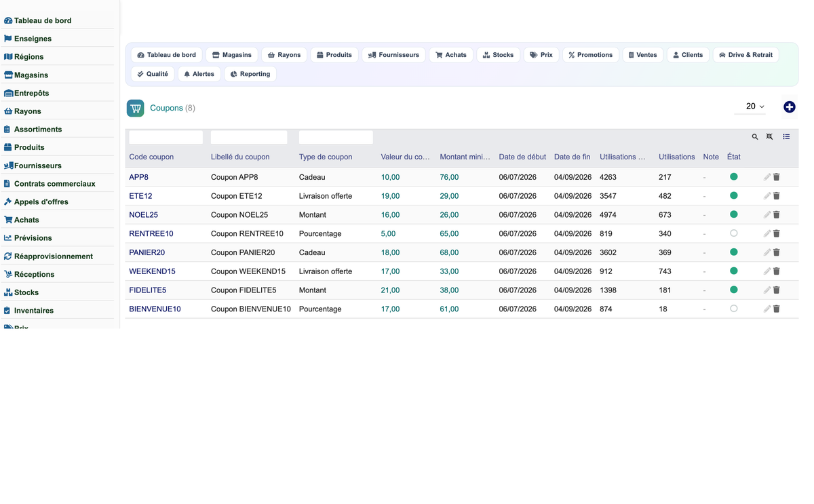Click the Libellé du coupon filter input

(x=249, y=137)
